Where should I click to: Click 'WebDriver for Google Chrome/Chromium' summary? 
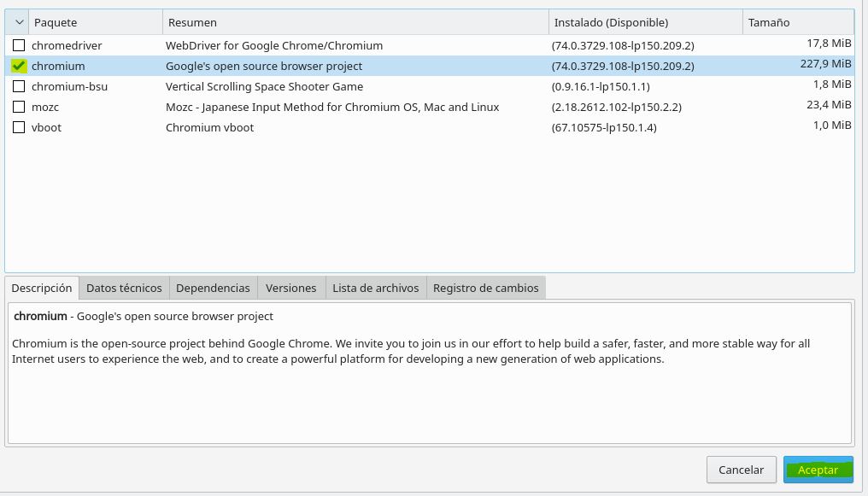(x=274, y=45)
